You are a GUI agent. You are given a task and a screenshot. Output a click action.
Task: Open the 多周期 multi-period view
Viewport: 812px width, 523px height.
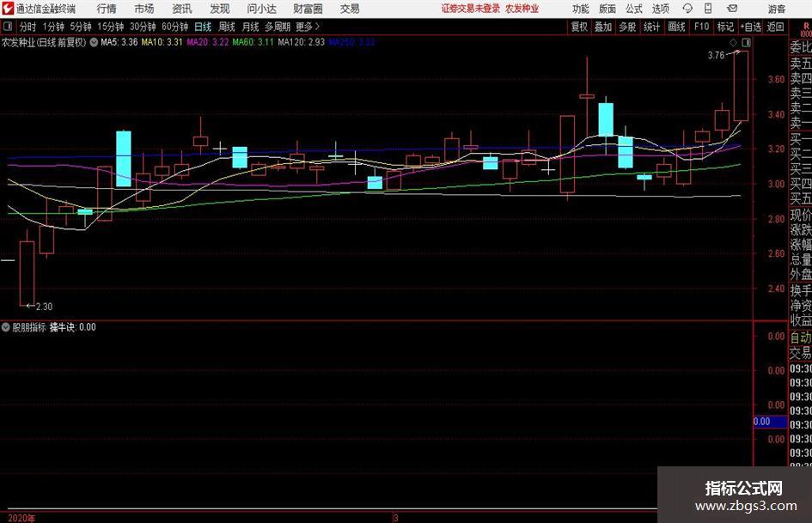coord(278,27)
